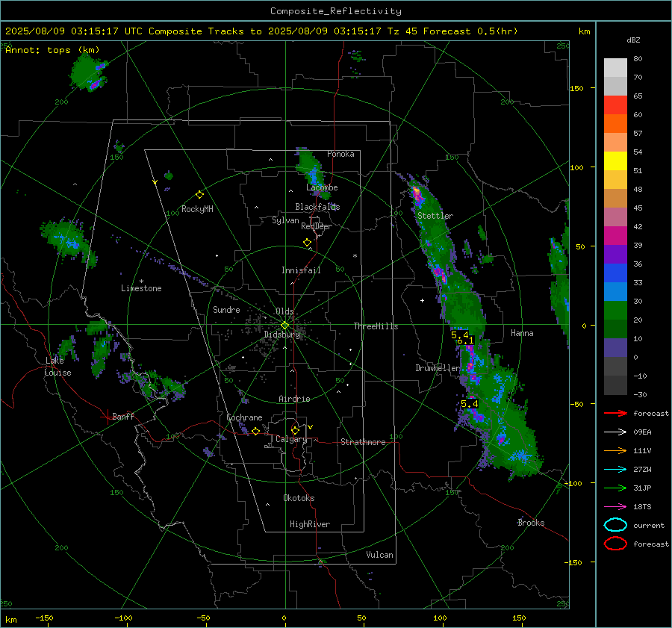Click the Limestone label

point(141,288)
